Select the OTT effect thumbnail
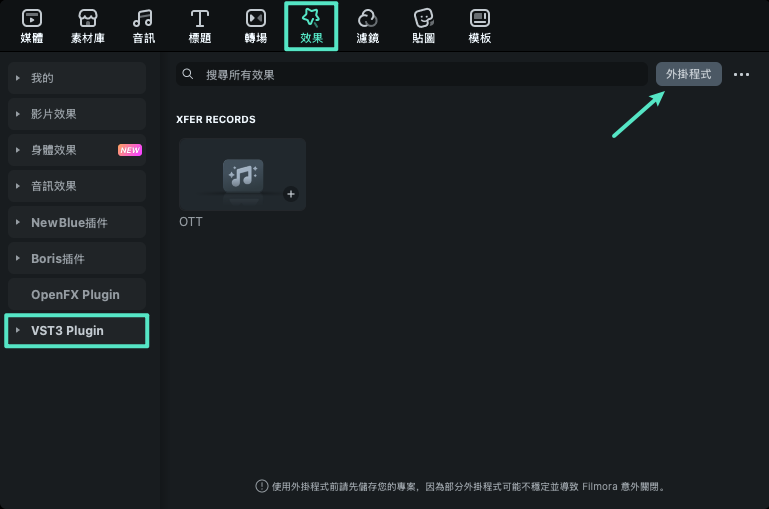 (x=242, y=175)
